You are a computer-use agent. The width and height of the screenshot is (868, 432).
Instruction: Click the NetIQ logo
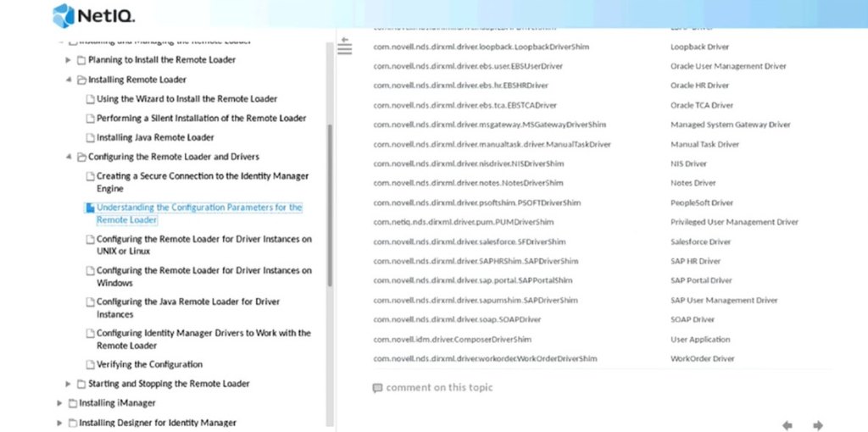[x=93, y=15]
